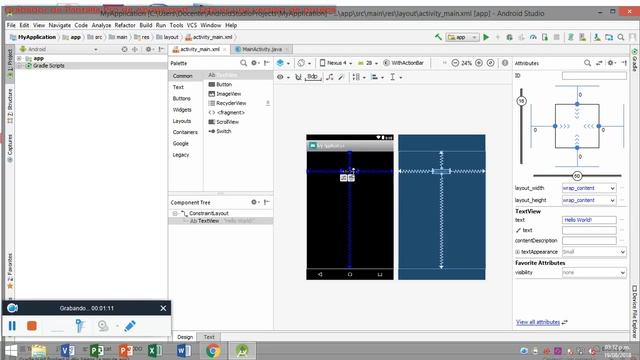Open the app run configuration dropdown
Image resolution: width=640 pixels, height=360 pixels.
point(462,37)
